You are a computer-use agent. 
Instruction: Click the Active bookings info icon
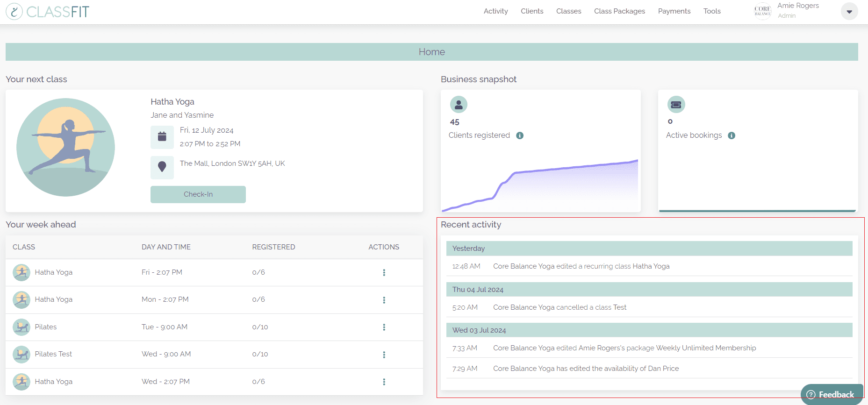732,135
